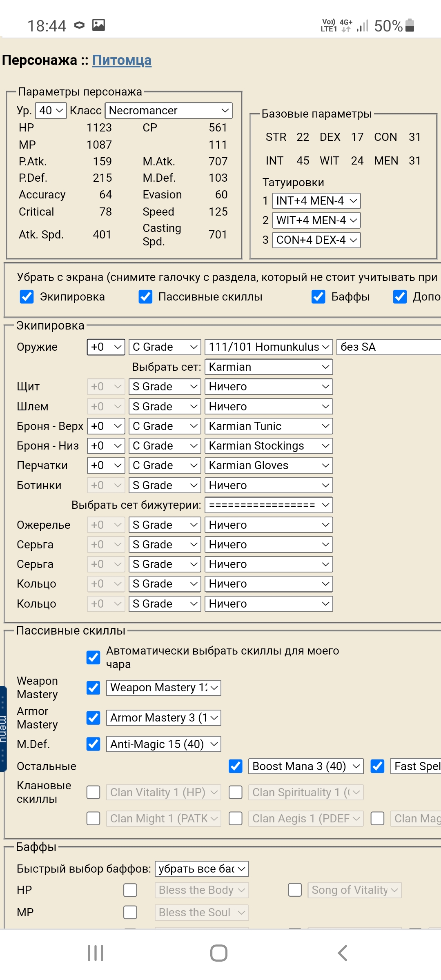Enable Clan Spirituality clan skill
Viewport: 441px width, 980px height.
tap(236, 793)
